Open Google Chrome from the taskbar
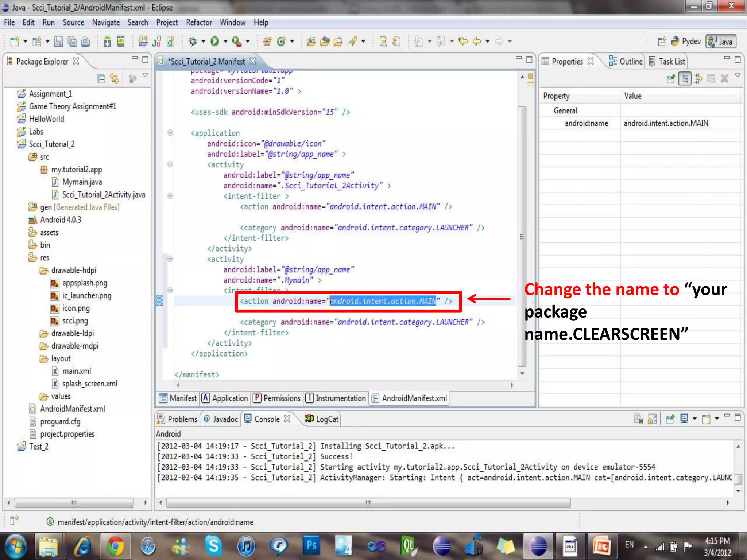 coord(115,546)
